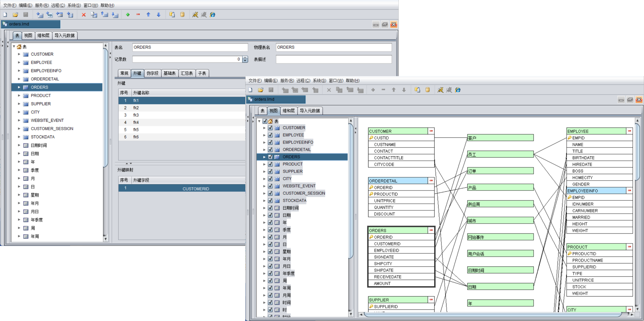Image resolution: width=644 pixels, height=321 pixels.
Task: Switch to the 外键 tab
Action: [x=137, y=73]
